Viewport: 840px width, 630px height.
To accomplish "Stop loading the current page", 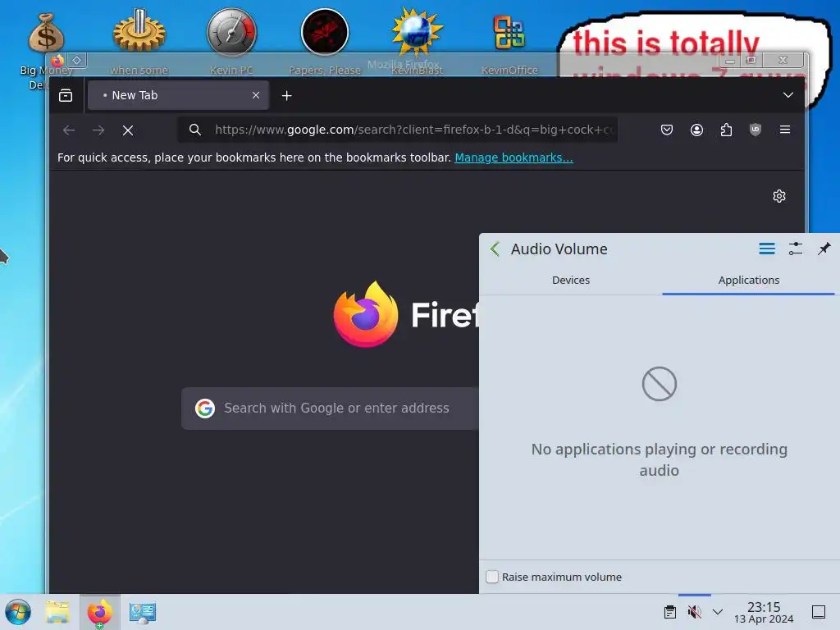I will (x=127, y=130).
